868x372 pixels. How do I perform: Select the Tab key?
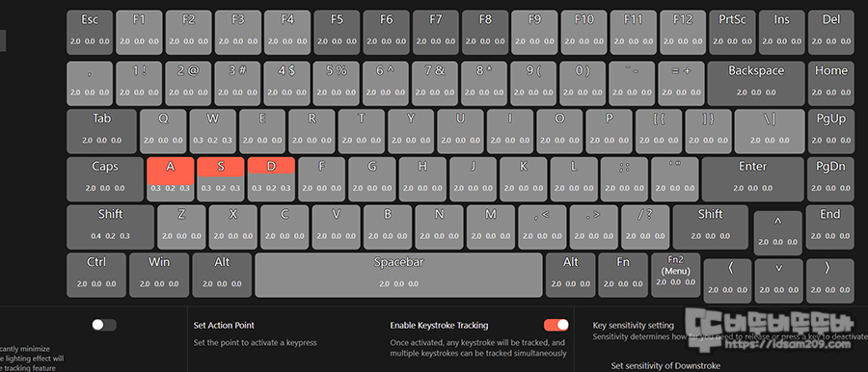(x=101, y=132)
